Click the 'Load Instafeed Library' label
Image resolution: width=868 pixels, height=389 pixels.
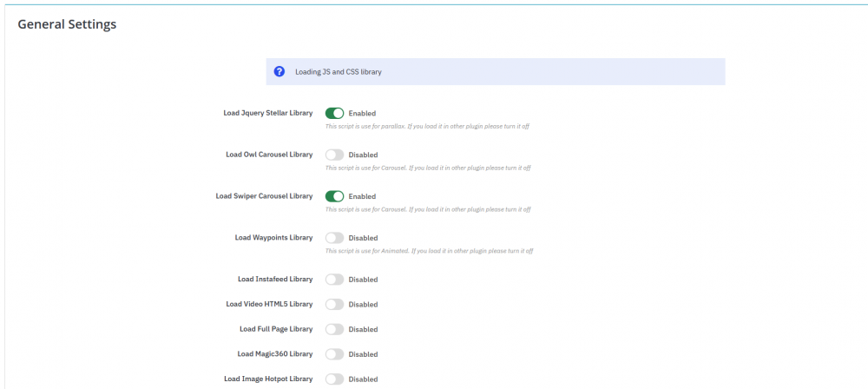point(275,280)
